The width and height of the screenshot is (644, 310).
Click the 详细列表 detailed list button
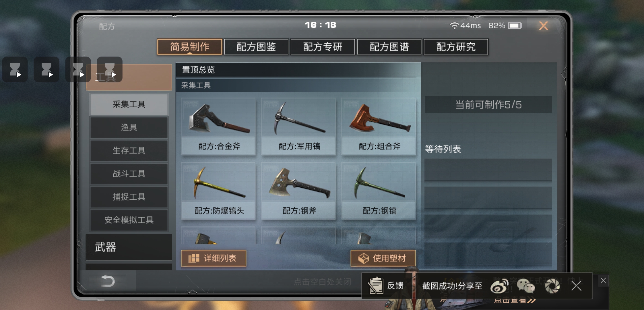[214, 258]
